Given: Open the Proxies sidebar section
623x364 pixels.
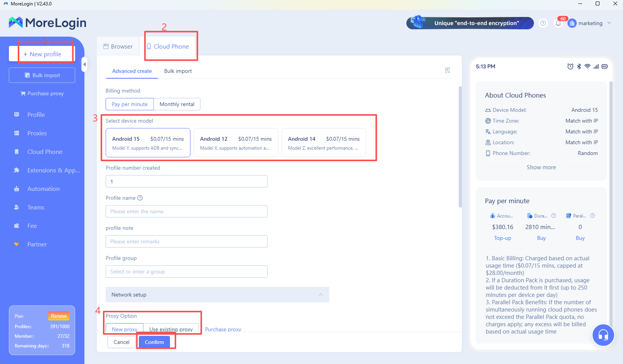Looking at the screenshot, I should (37, 133).
